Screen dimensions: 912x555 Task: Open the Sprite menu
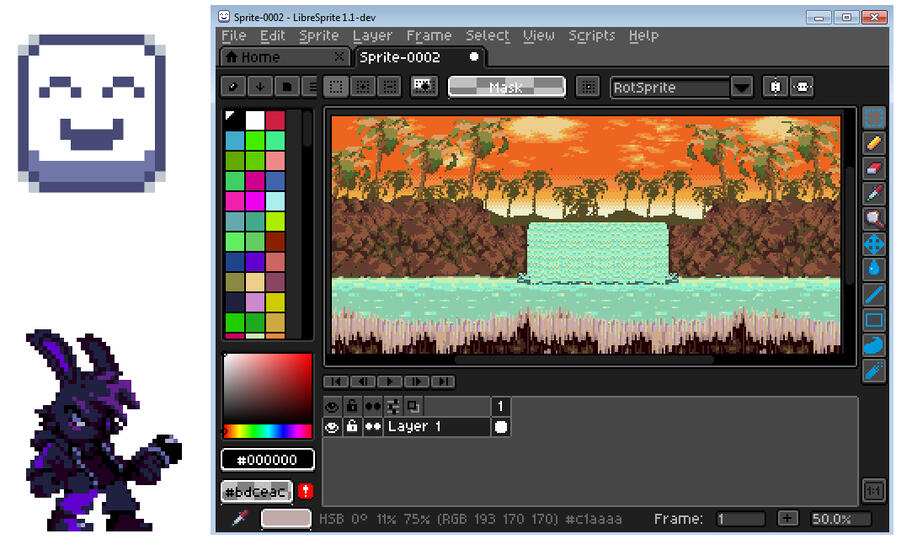tap(319, 36)
